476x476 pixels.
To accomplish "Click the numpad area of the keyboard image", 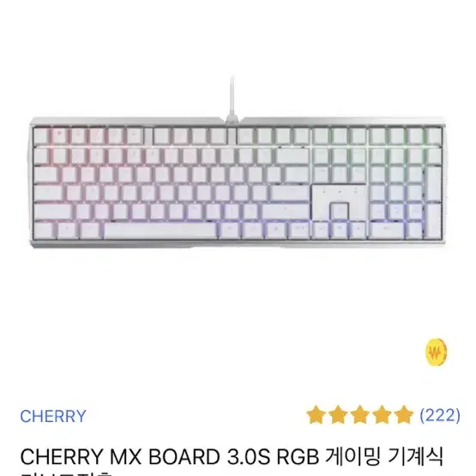I will [406, 193].
